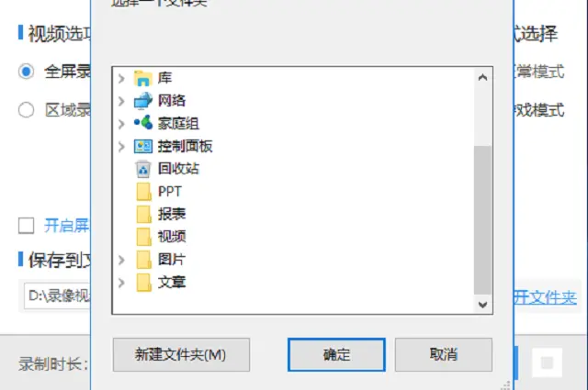588x390 pixels.
Task: Click the D:\录像 save path field
Action: click(57, 296)
